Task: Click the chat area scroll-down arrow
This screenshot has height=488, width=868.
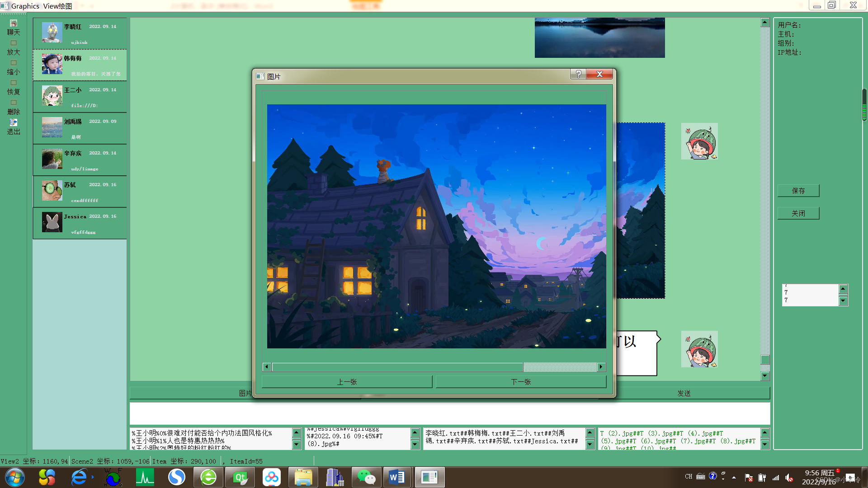Action: [765, 375]
